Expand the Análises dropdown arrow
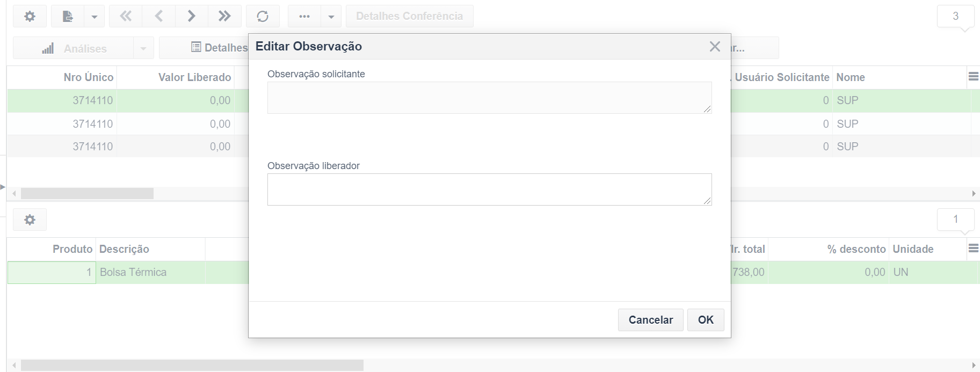The image size is (980, 372). [x=143, y=48]
